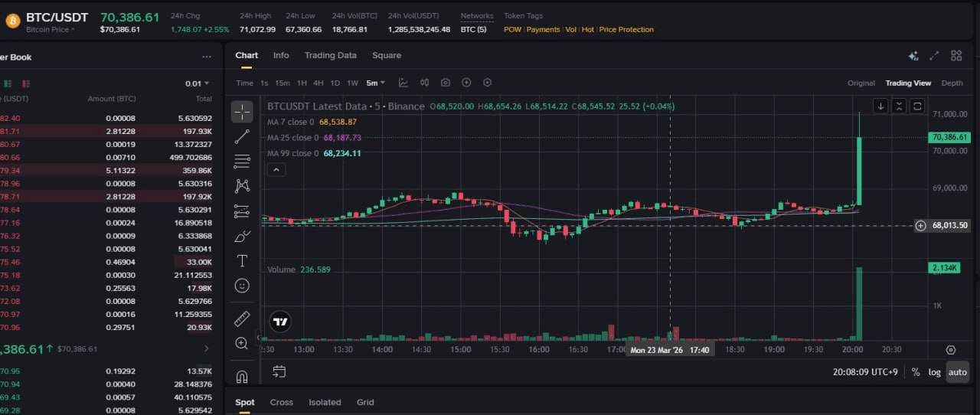Select the Cross margin tab

click(x=281, y=402)
